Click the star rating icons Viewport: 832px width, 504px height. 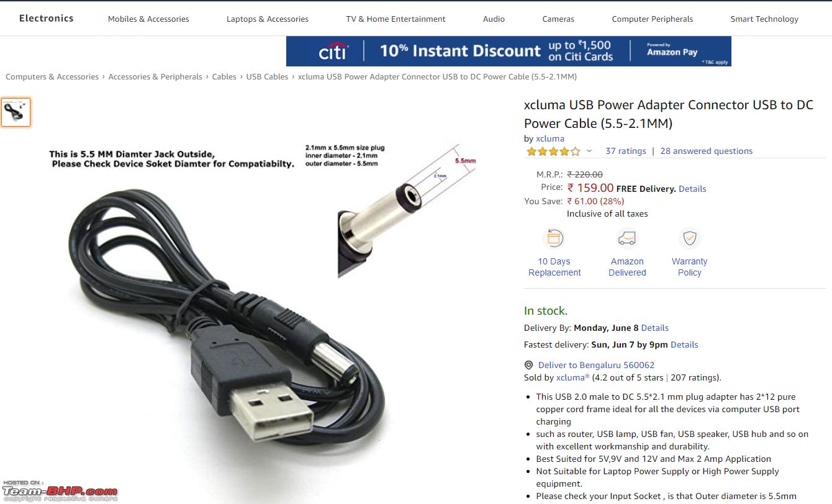553,151
